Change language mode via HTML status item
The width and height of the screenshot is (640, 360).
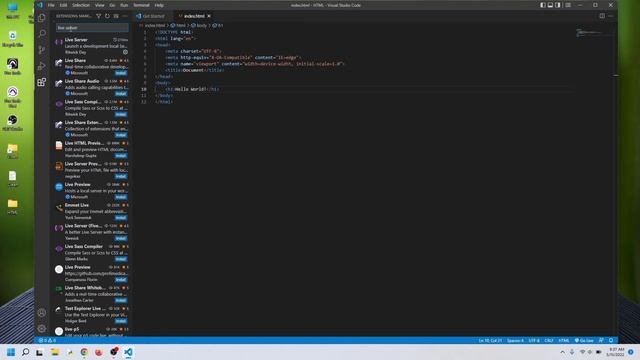pyautogui.click(x=564, y=340)
